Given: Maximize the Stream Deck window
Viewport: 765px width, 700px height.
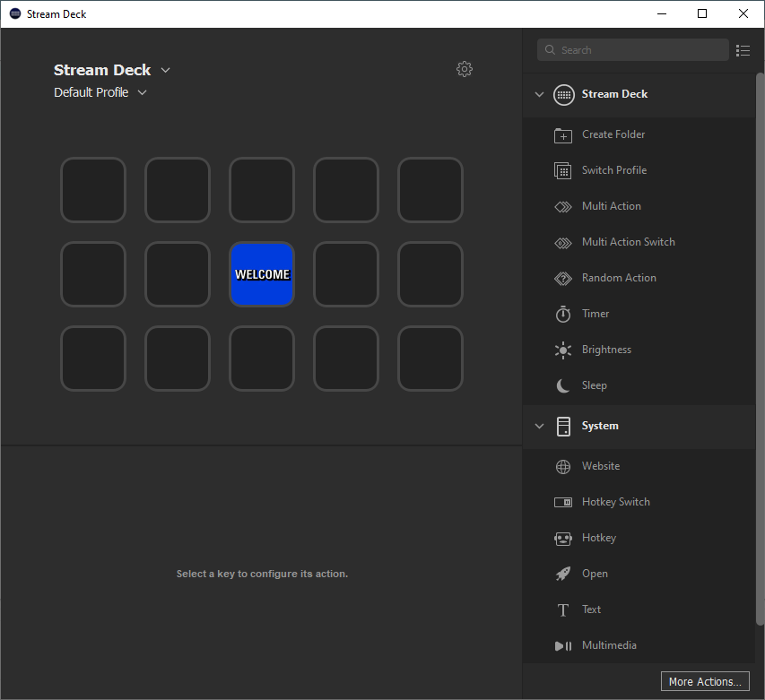Looking at the screenshot, I should [702, 13].
